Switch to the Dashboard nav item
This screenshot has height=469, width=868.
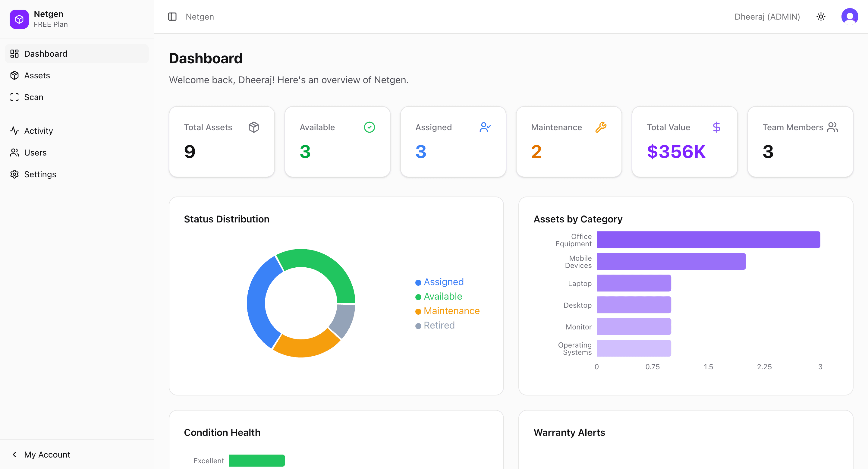point(46,54)
